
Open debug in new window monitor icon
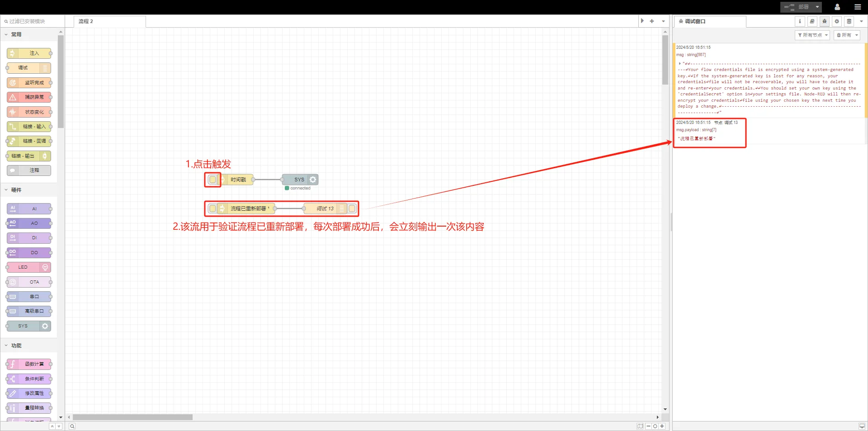click(x=862, y=426)
